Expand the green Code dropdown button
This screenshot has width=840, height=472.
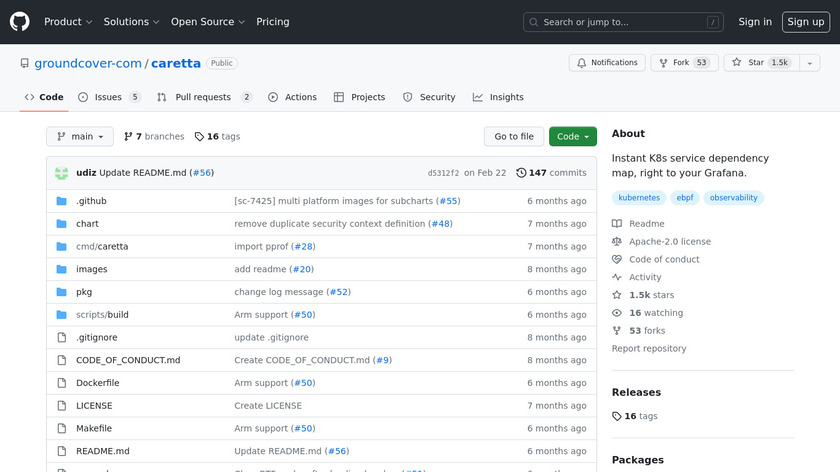click(x=572, y=136)
